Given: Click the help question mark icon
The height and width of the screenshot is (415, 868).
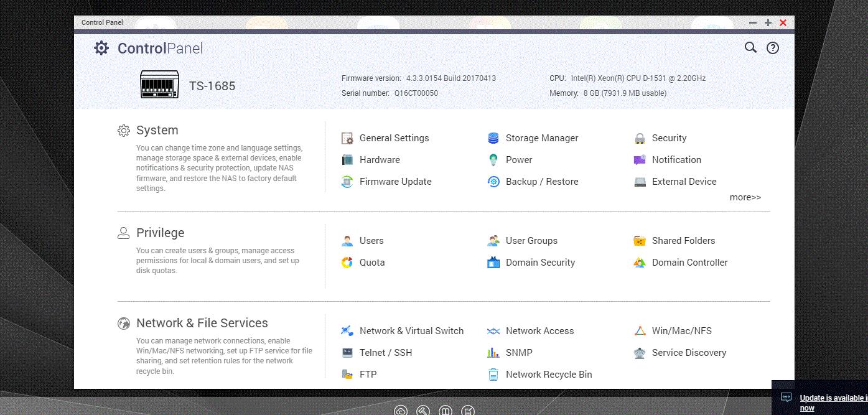Looking at the screenshot, I should tap(773, 48).
